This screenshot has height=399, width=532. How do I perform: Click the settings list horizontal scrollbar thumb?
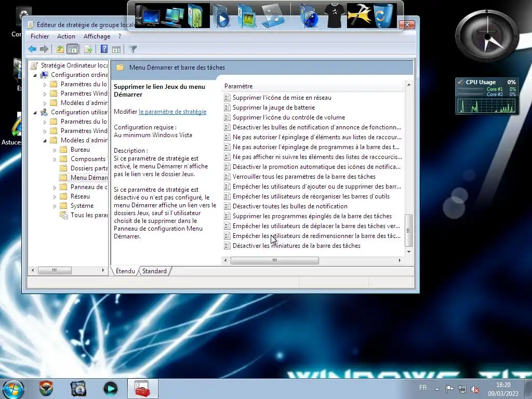(274, 260)
